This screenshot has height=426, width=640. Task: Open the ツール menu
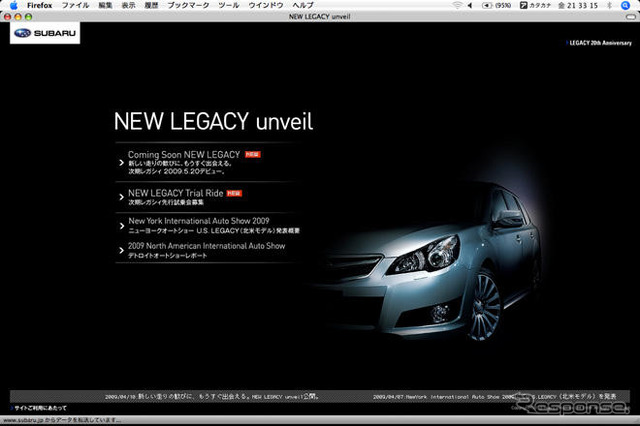tap(229, 5)
